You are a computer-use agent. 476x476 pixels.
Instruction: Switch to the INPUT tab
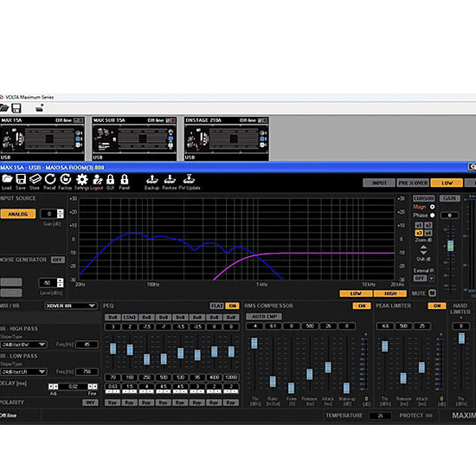pyautogui.click(x=379, y=183)
